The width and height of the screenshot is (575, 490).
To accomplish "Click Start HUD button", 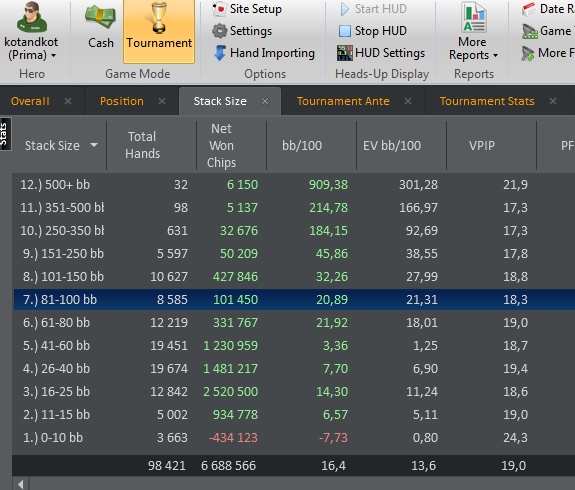I will pyautogui.click(x=373, y=9).
